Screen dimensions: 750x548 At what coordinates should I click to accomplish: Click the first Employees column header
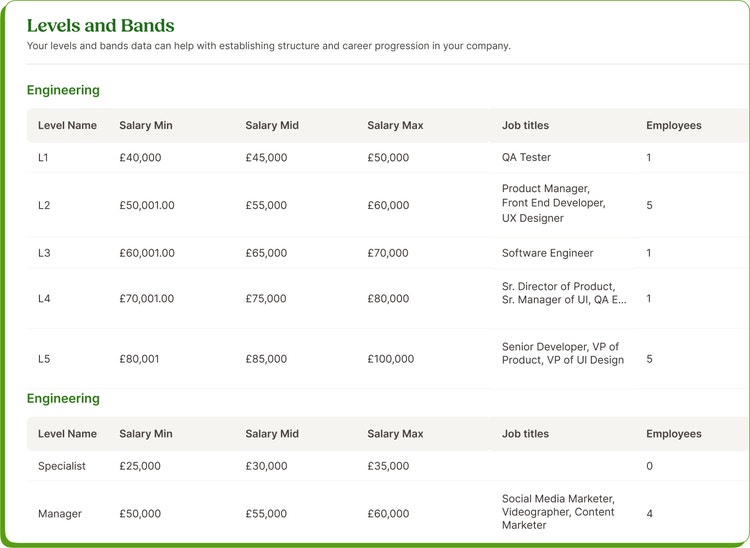click(673, 125)
